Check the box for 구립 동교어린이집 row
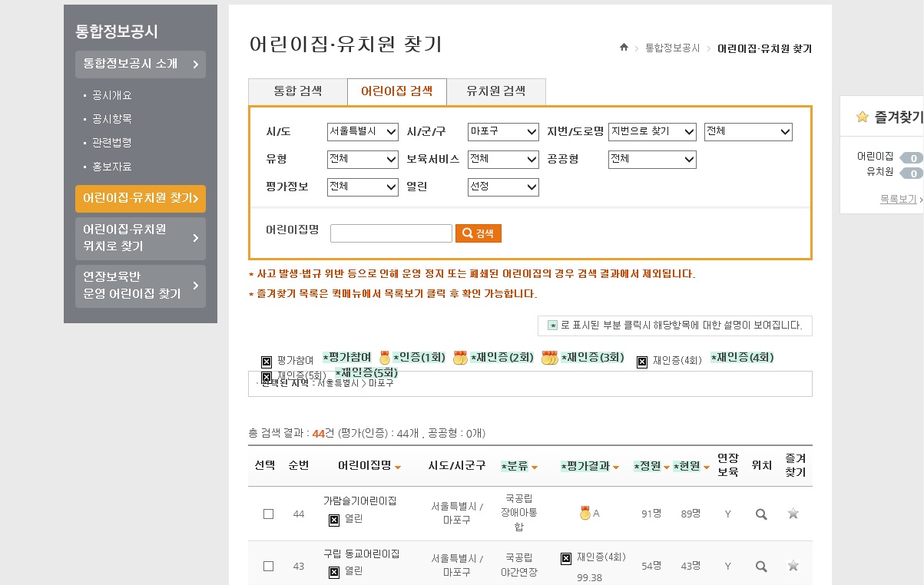The width and height of the screenshot is (924, 585). [268, 567]
